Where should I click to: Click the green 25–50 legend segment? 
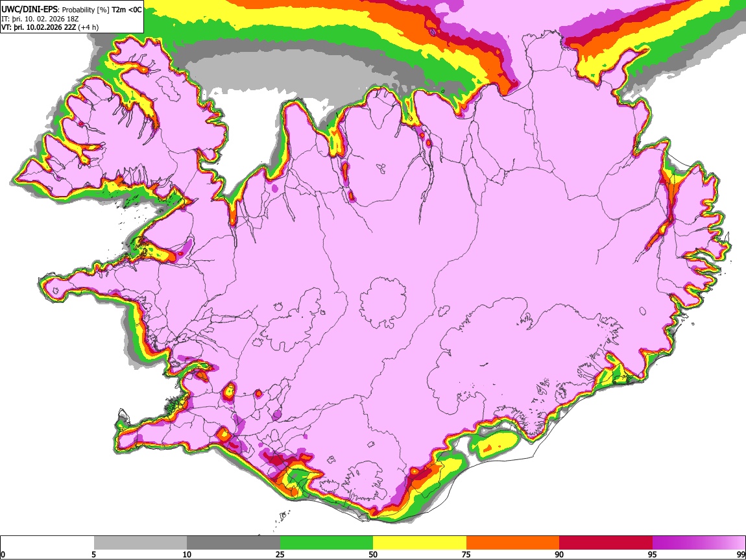pos(326,543)
